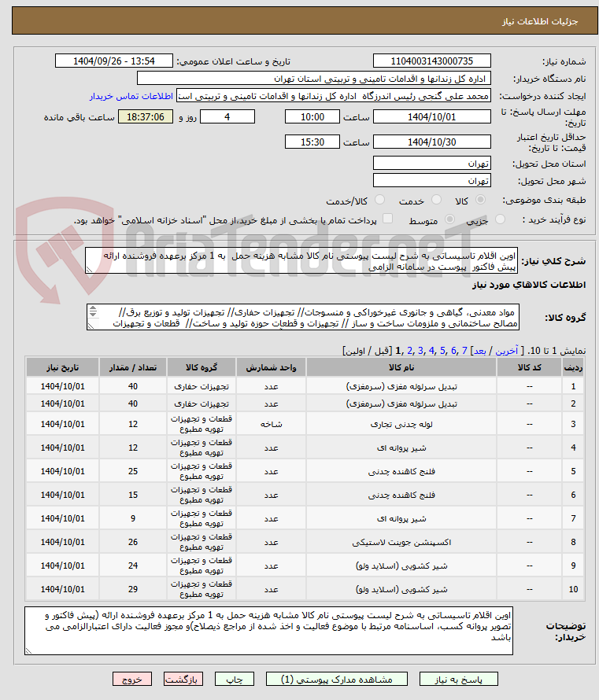Select the جزیی purchase type radio
599x700 pixels.
point(501,219)
